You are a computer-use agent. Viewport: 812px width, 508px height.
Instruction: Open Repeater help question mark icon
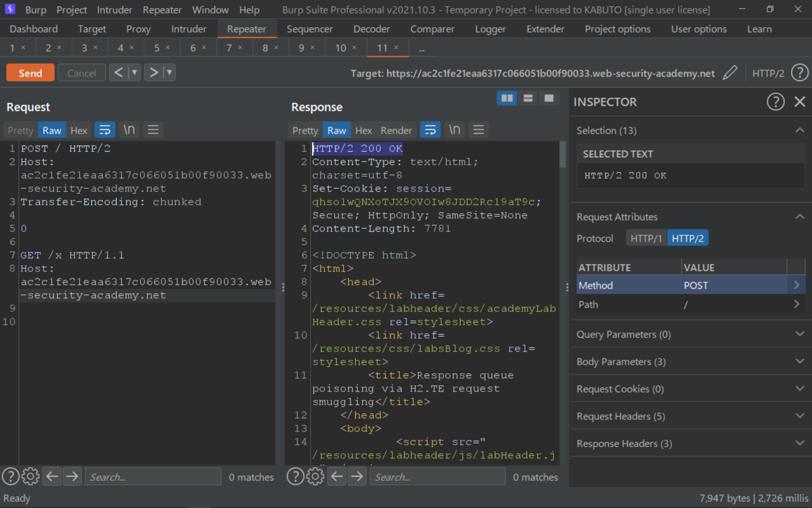coord(799,73)
